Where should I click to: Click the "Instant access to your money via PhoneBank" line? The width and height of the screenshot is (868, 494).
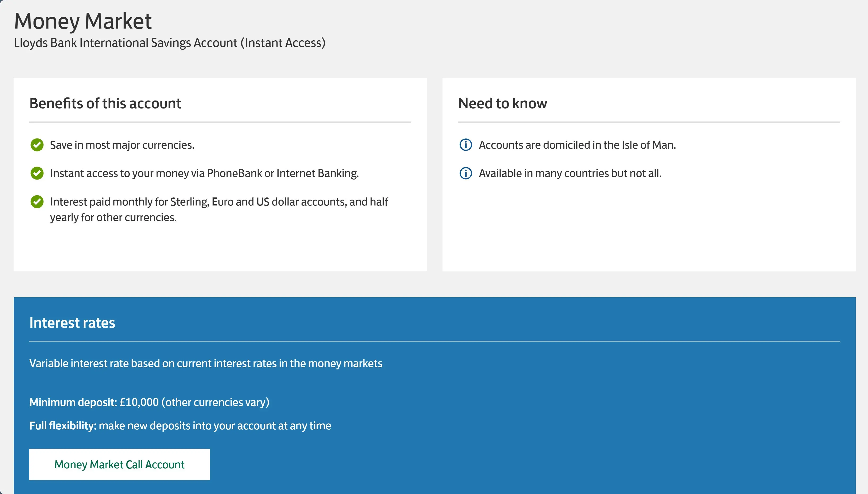pyautogui.click(x=204, y=173)
